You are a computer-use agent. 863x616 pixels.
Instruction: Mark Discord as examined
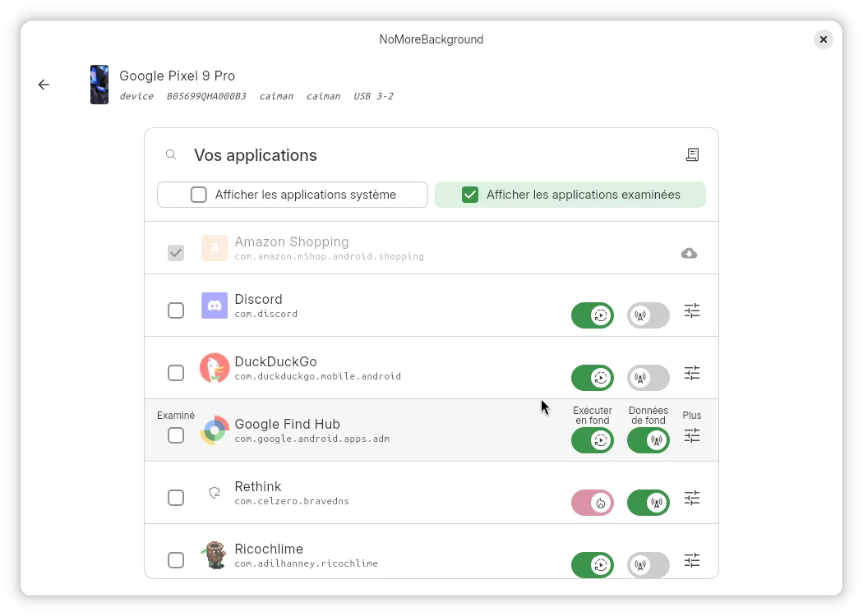point(176,310)
